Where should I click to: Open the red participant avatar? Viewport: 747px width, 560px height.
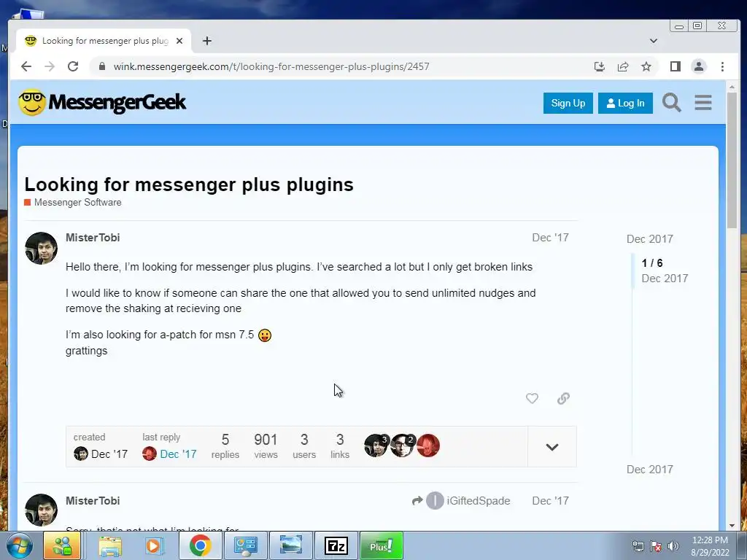coord(428,446)
